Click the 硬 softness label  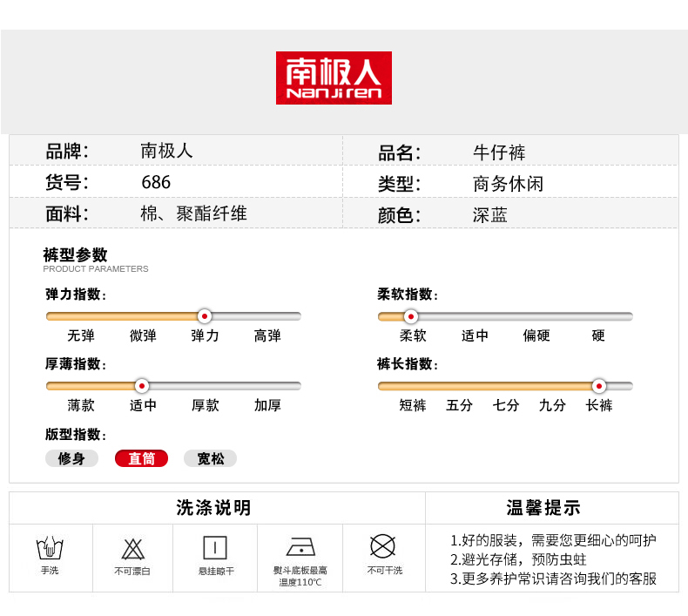[598, 335]
